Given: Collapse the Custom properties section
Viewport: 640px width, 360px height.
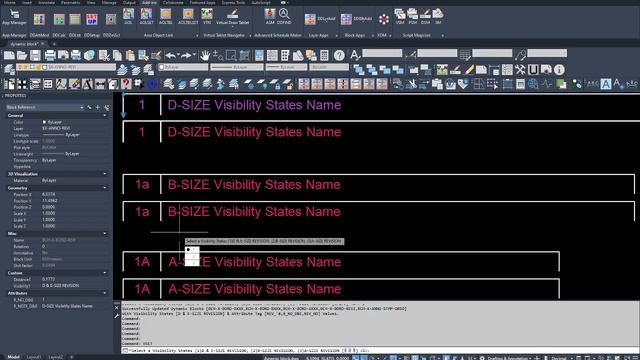Looking at the screenshot, I should click(x=105, y=273).
